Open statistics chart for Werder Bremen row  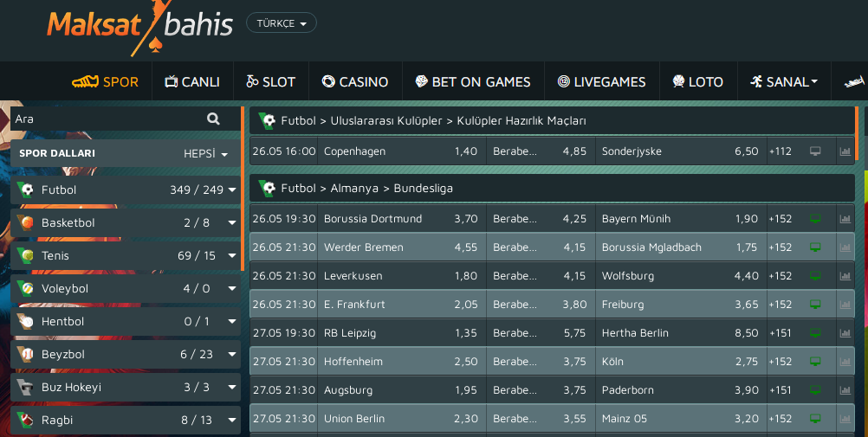pos(845,247)
